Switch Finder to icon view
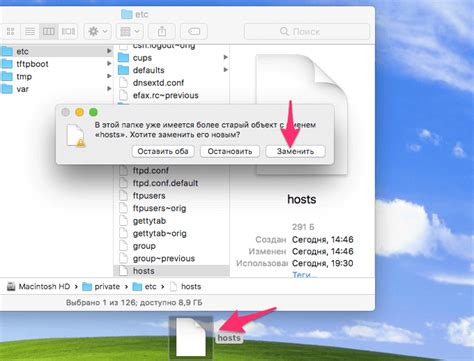This screenshot has width=474, height=361. 11,31
